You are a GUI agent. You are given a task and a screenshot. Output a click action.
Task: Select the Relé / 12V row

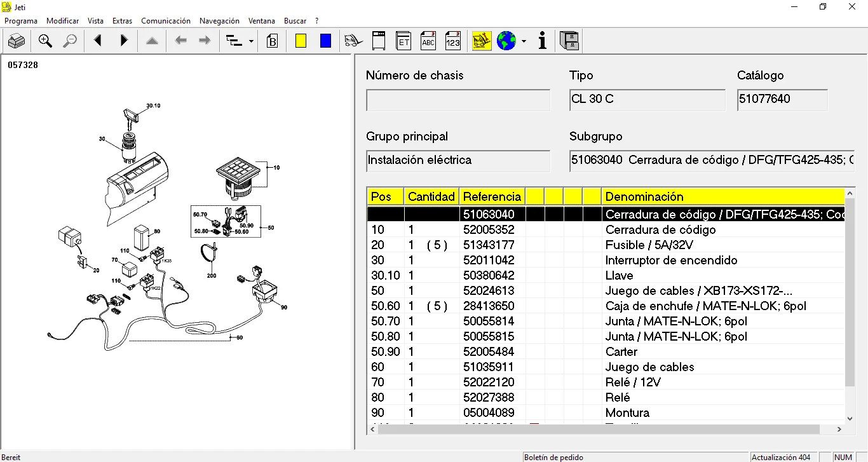[x=606, y=382]
